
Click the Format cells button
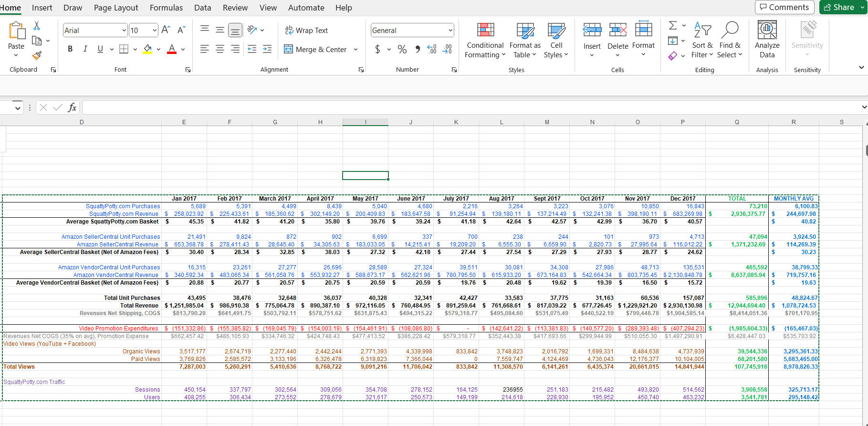click(643, 40)
